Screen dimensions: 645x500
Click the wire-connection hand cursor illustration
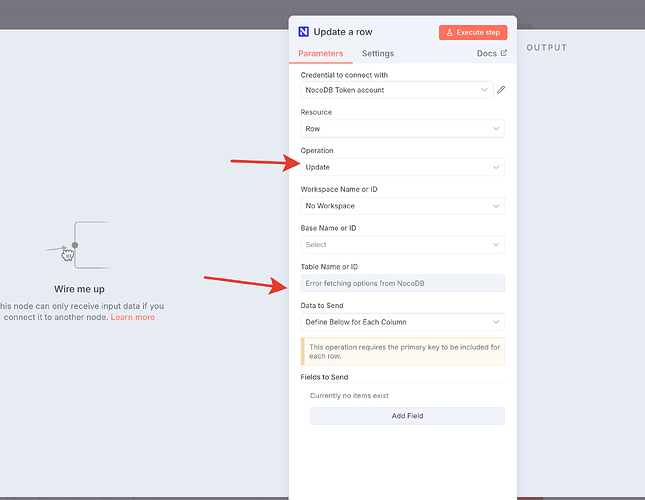tap(68, 252)
